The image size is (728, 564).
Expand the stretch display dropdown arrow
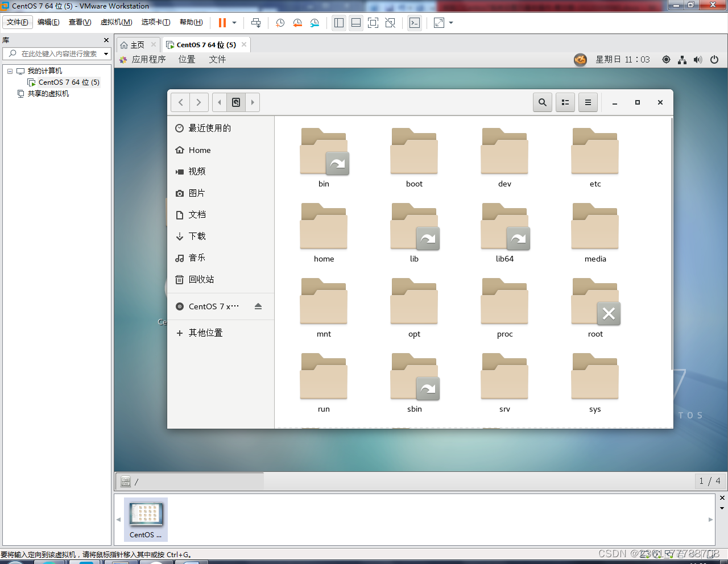451,23
